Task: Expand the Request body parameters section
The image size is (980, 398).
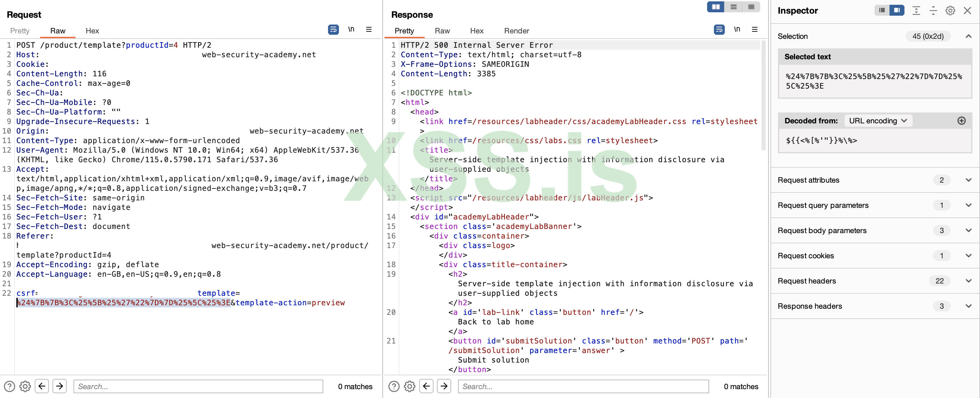Action: (968, 230)
